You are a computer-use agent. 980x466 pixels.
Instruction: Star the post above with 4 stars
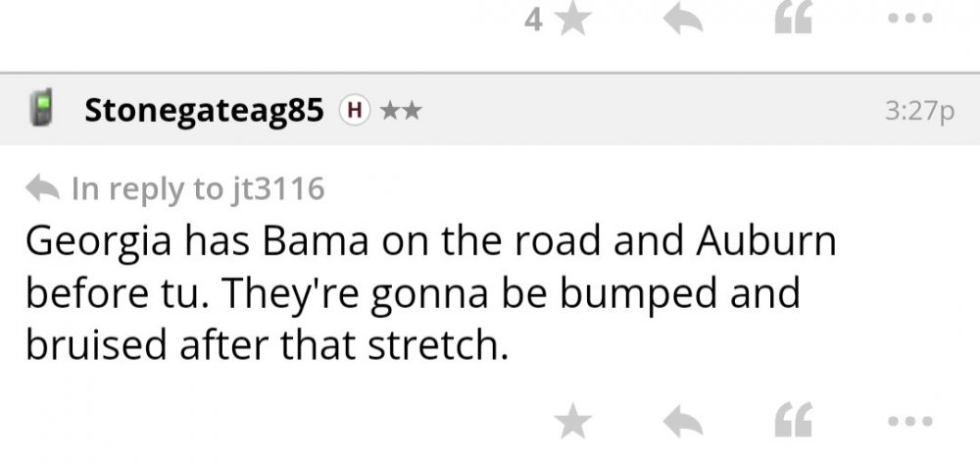571,22
